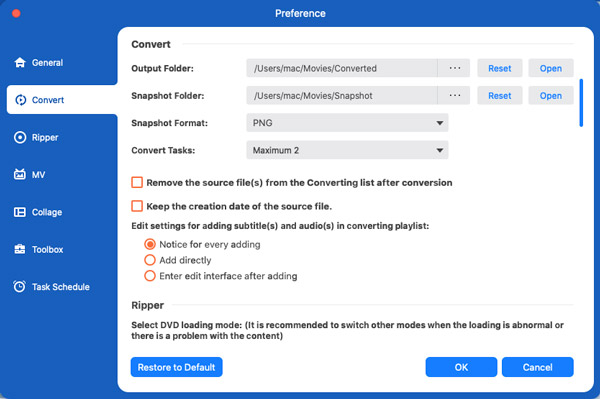
Task: Click the blue vertical scrollbar thumb
Action: point(581,103)
